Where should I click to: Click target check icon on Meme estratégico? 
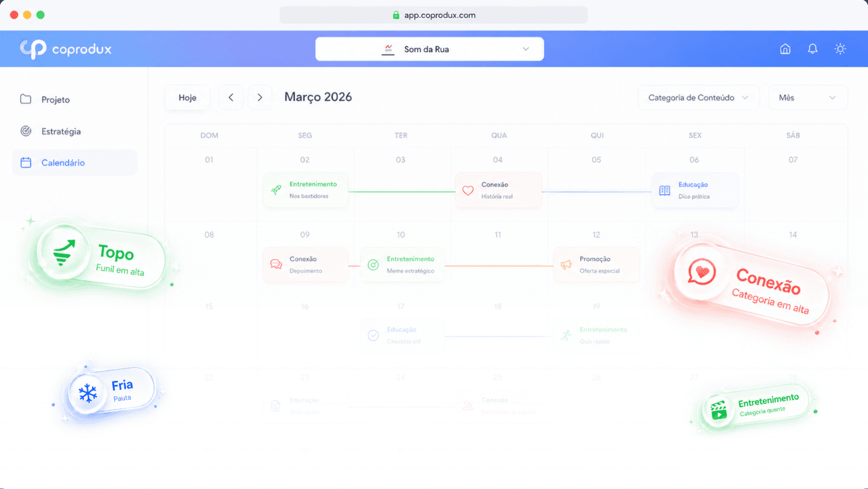(x=373, y=265)
